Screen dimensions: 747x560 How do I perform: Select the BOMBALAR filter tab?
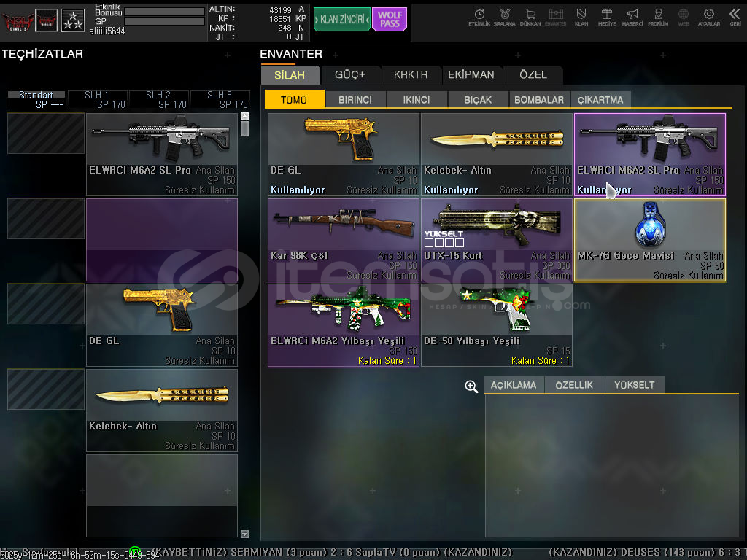pos(539,99)
